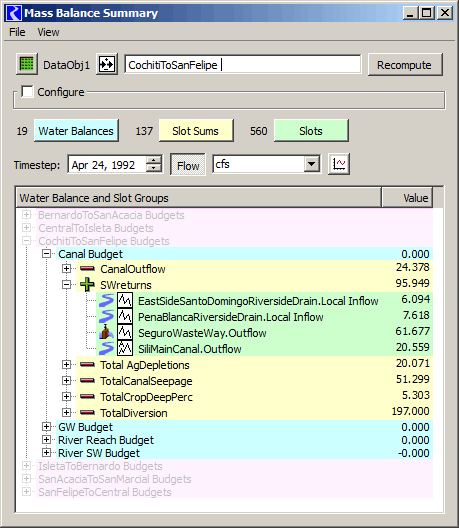Click the light green Slots color button
Viewport: 459px width, 528px height.
[311, 131]
